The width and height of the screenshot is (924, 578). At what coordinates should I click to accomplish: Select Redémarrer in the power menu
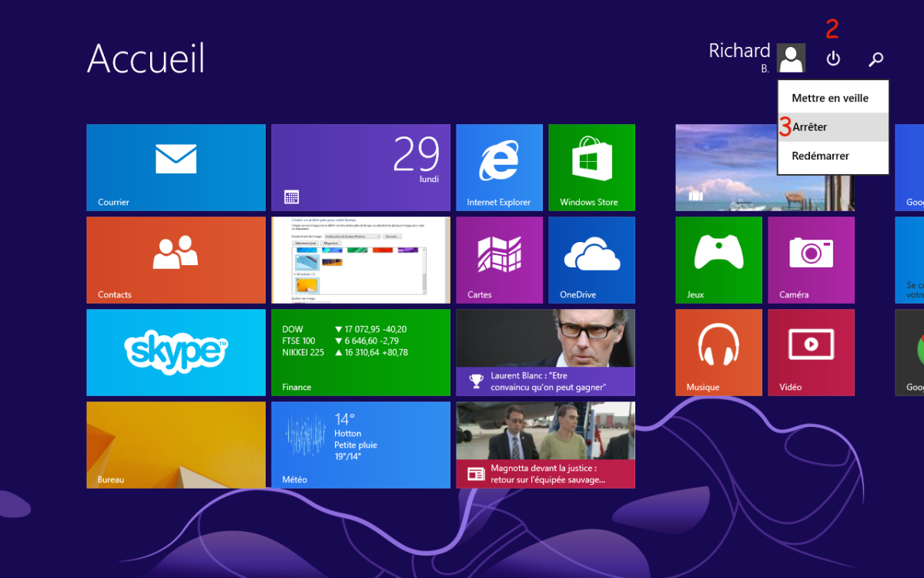point(833,156)
